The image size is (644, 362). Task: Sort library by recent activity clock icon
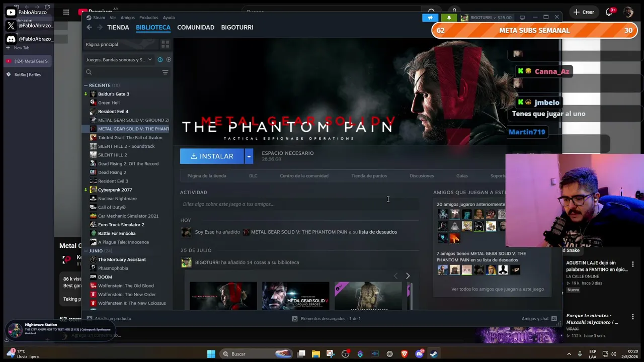[x=160, y=60]
